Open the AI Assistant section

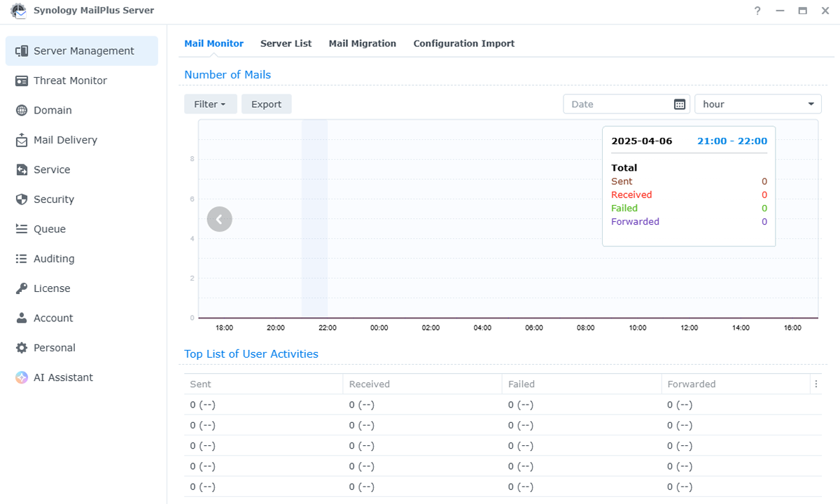(62, 377)
